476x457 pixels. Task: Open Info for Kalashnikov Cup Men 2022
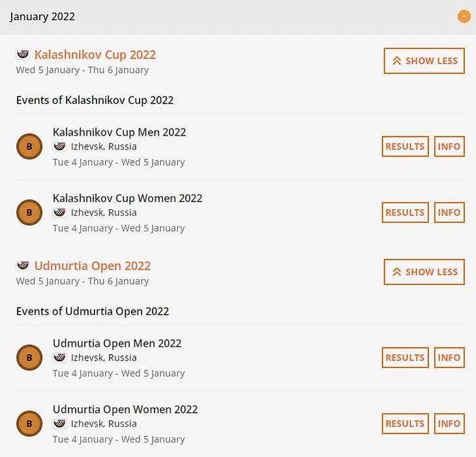tap(449, 147)
